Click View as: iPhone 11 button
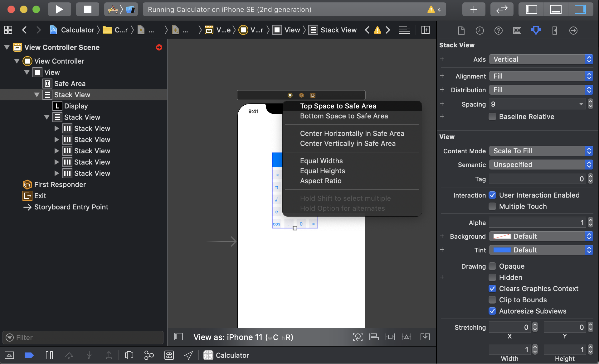Screen dimensions: 599x364 pos(243,337)
